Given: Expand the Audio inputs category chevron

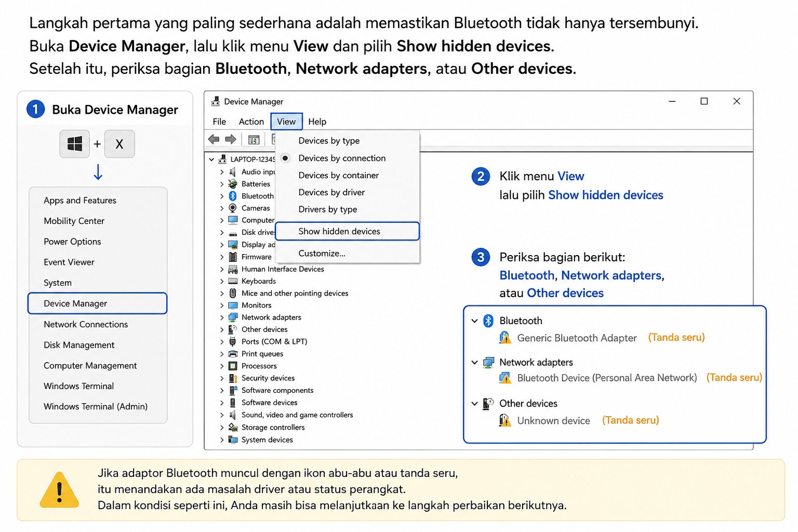Looking at the screenshot, I should pos(222,172).
